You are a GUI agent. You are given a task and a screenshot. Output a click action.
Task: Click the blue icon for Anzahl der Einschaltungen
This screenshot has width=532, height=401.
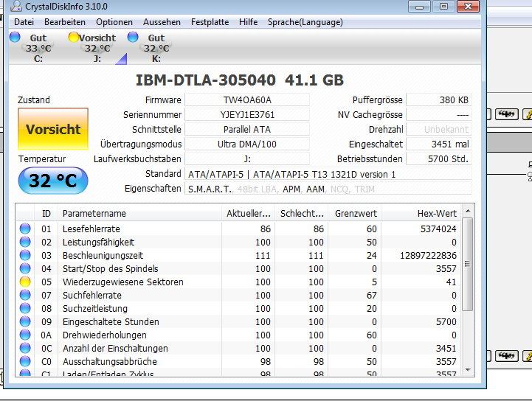click(25, 348)
